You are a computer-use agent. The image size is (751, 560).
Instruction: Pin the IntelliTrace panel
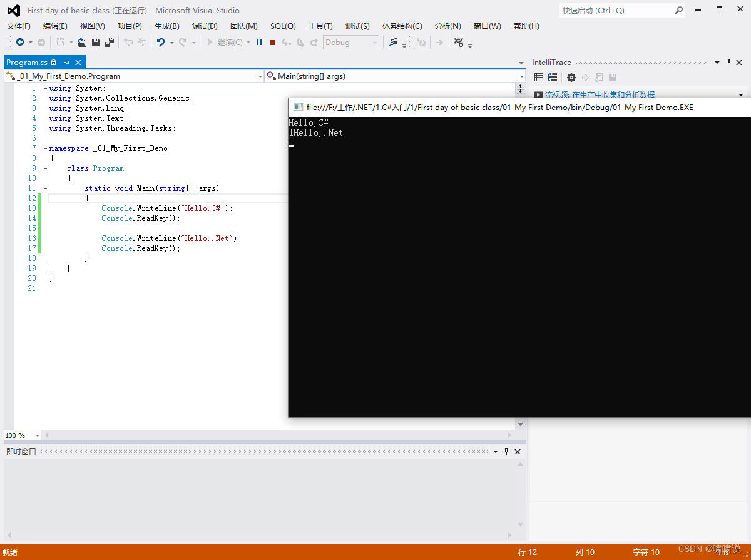pos(728,62)
